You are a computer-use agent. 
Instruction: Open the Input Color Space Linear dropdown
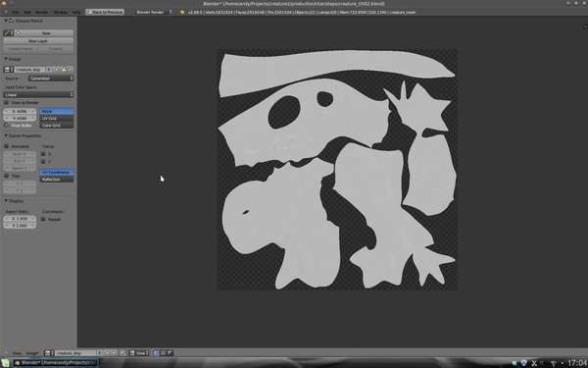point(38,94)
